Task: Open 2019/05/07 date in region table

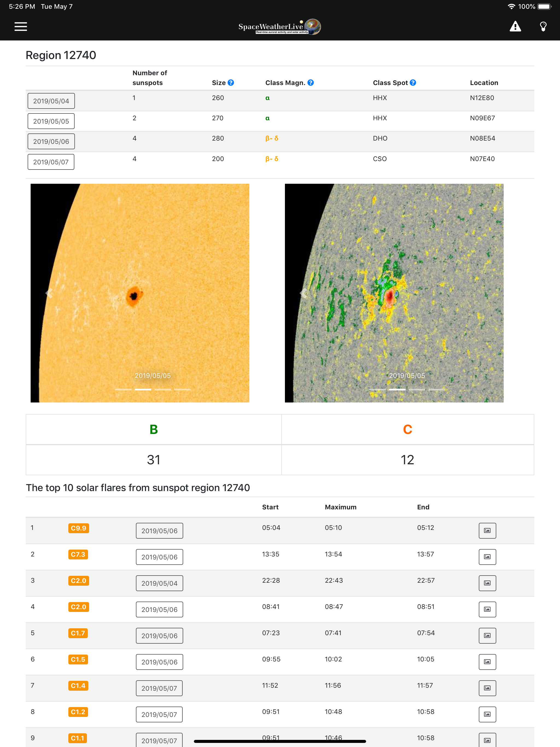Action: (51, 162)
